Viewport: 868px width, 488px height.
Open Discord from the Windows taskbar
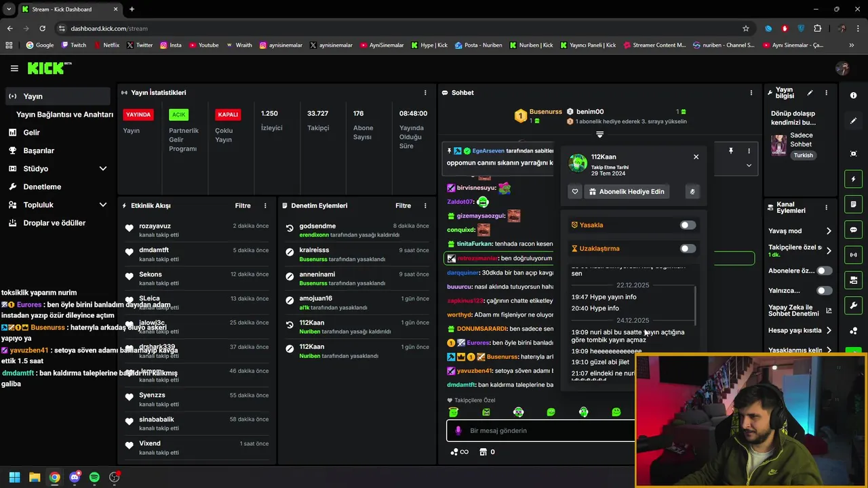[x=75, y=477]
